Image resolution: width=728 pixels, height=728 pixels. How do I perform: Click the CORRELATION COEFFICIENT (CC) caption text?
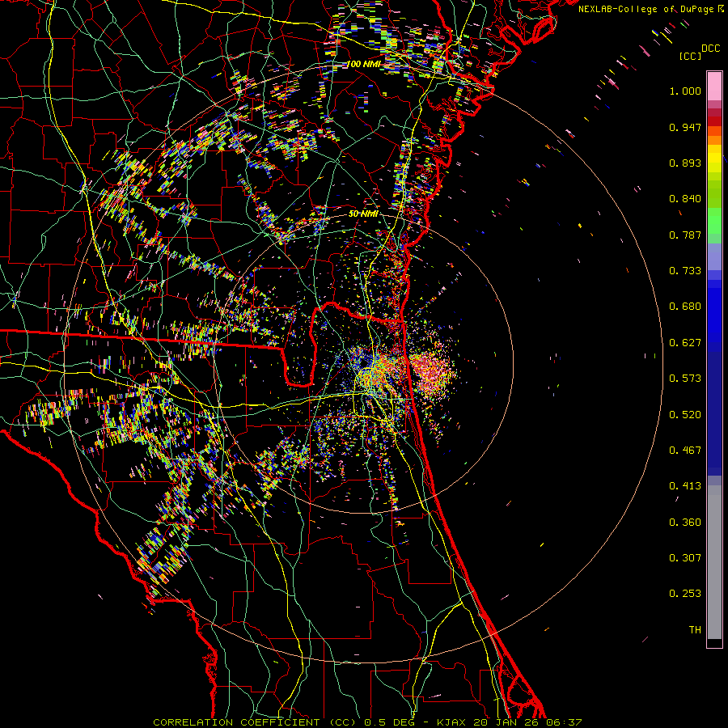tap(256, 722)
